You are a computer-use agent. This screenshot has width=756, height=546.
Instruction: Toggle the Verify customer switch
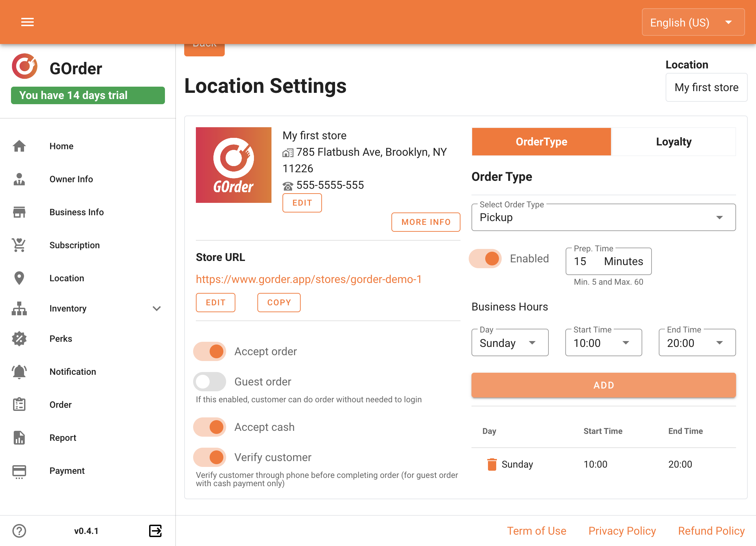click(210, 457)
